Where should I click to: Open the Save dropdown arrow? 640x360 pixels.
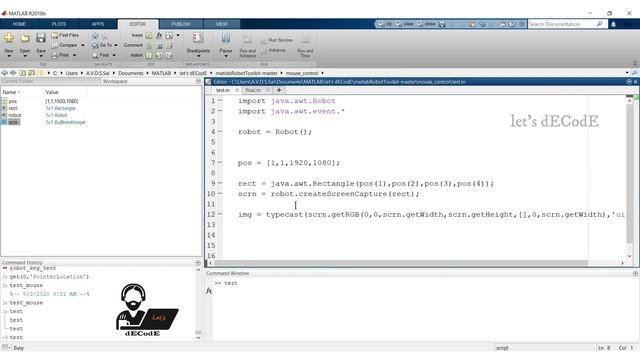click(41, 56)
